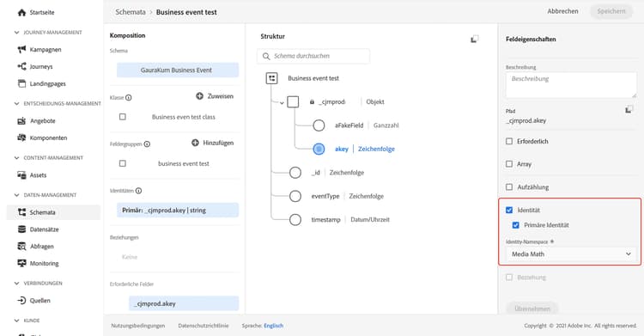This screenshot has width=644, height=336.
Task: Click search magnifier in Schema durchsuchen
Action: pos(266,56)
